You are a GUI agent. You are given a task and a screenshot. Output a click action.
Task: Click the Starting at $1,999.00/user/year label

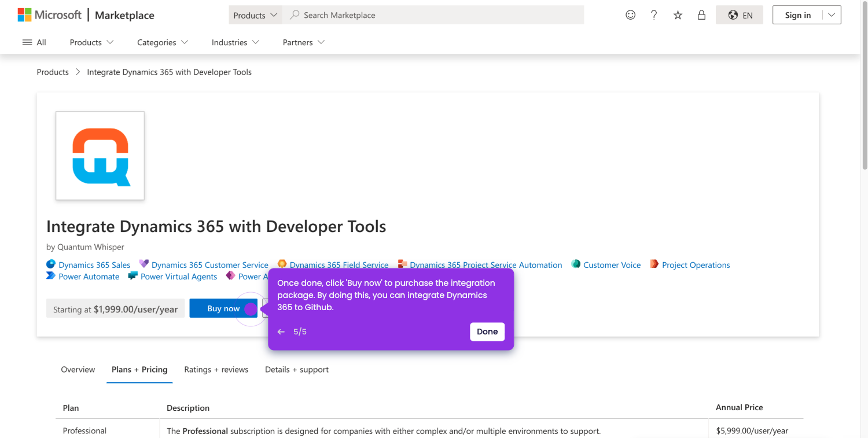coord(116,309)
